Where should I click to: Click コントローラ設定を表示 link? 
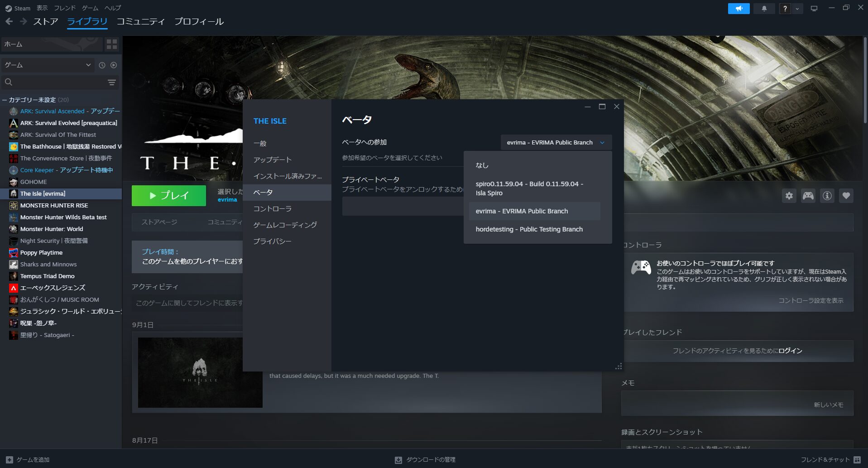coord(810,300)
